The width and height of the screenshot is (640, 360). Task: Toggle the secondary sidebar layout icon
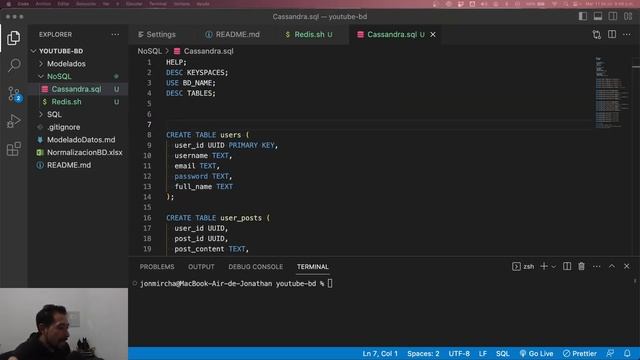pyautogui.click(x=613, y=16)
